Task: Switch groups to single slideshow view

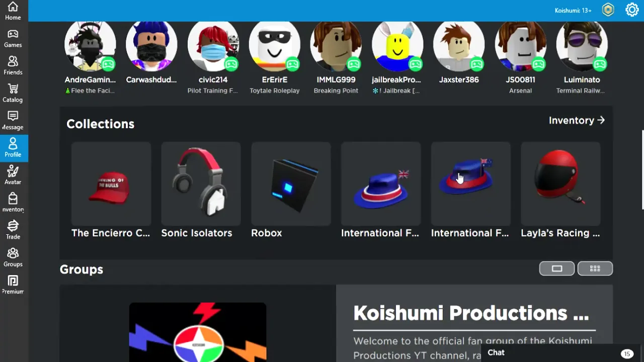Action: pyautogui.click(x=557, y=268)
